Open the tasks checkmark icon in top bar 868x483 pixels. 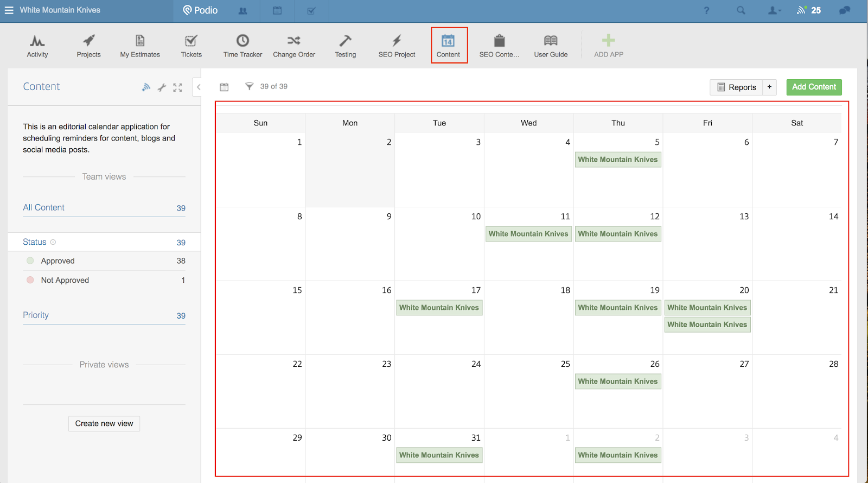(x=311, y=10)
